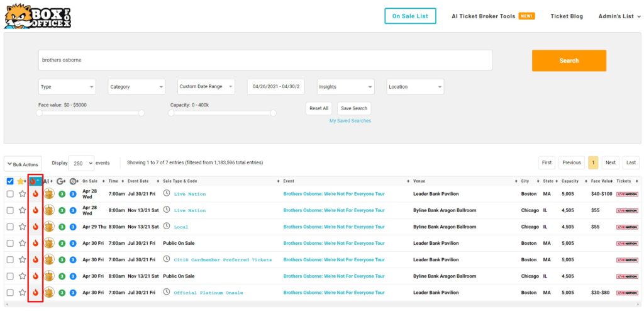Toggle the select-all checkbox in table header
Viewport: 644px width, 311px height.
pos(10,181)
